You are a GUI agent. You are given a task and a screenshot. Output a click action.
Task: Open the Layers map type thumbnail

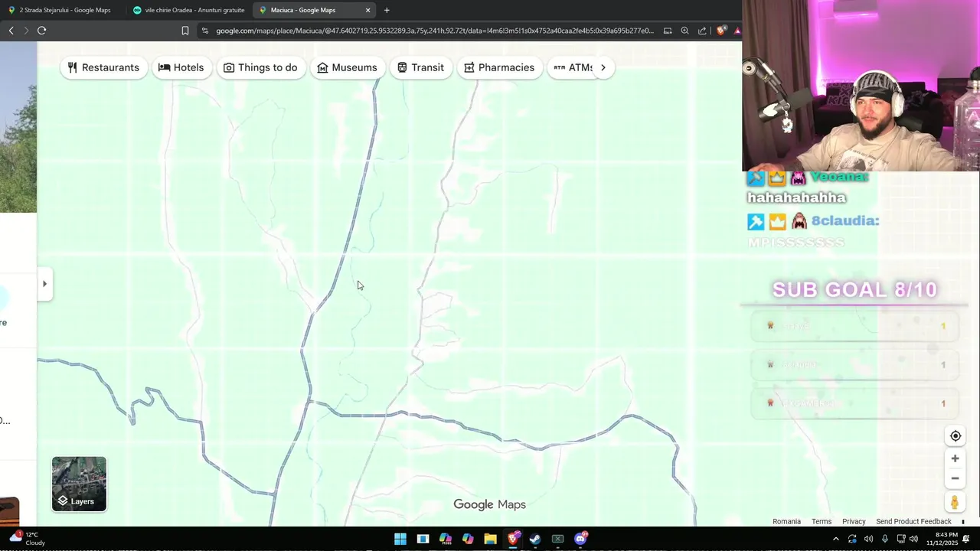click(x=79, y=484)
